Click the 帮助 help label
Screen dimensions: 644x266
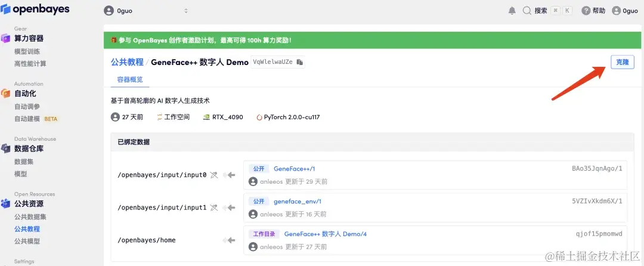click(599, 11)
